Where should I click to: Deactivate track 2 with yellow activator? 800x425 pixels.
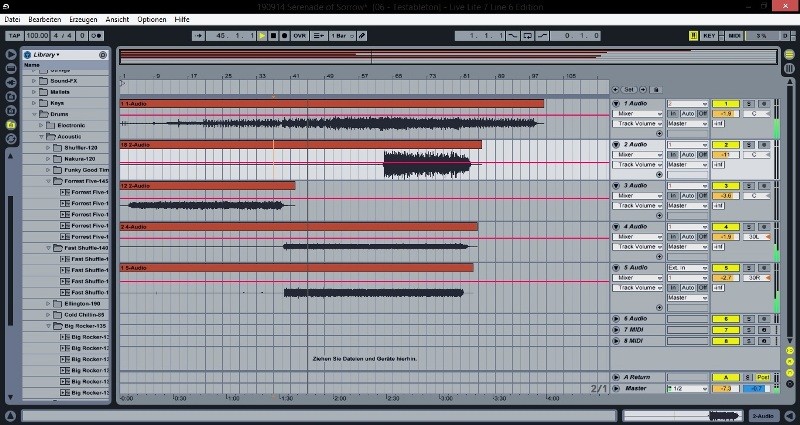(x=725, y=145)
